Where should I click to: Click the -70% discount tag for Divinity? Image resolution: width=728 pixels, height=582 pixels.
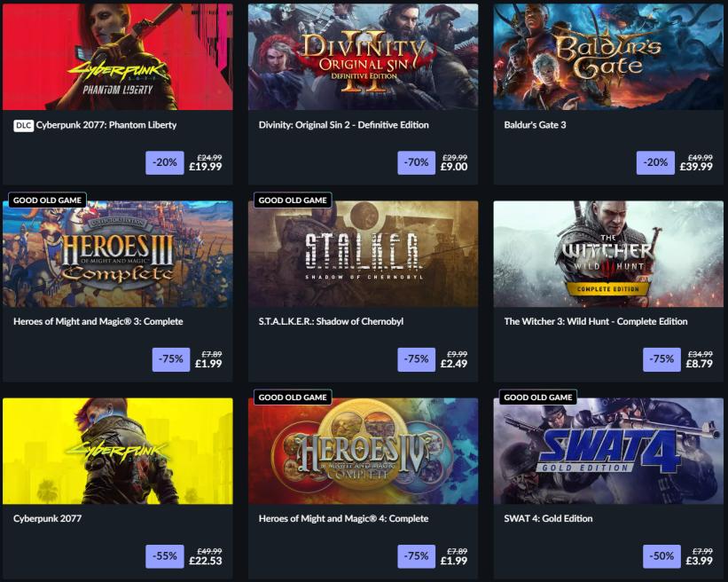(x=417, y=162)
